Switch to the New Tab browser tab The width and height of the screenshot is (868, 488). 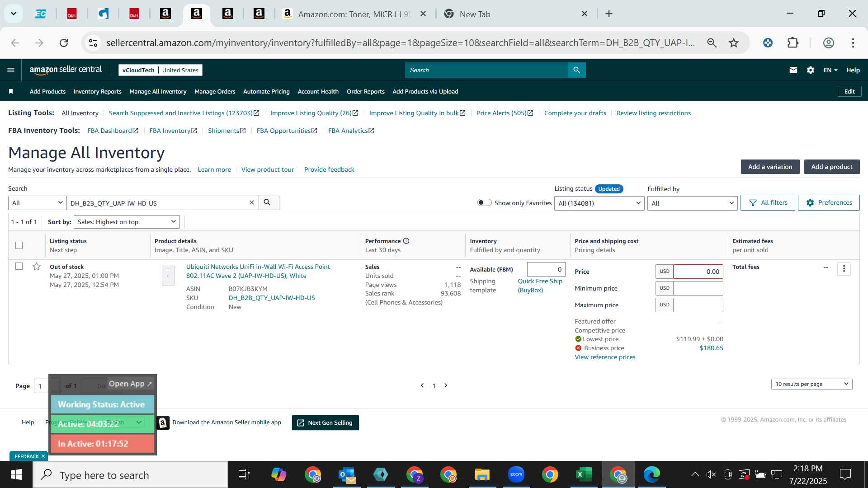click(514, 14)
